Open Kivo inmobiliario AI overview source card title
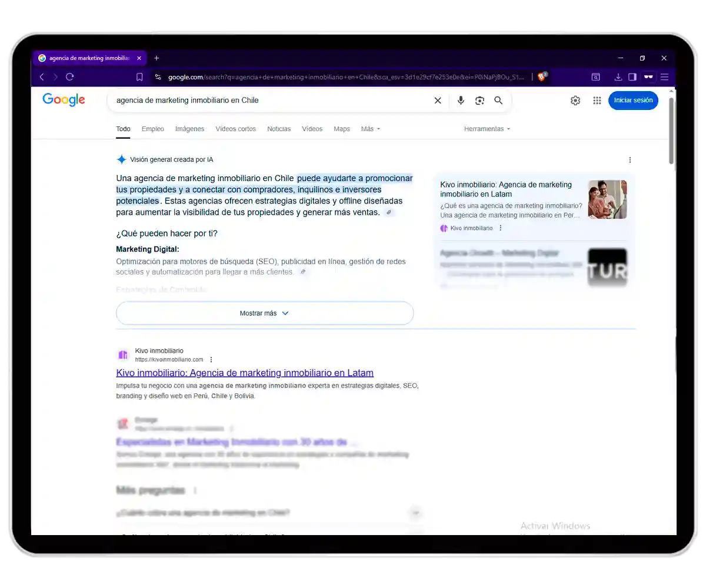This screenshot has height=588, width=706. (506, 189)
